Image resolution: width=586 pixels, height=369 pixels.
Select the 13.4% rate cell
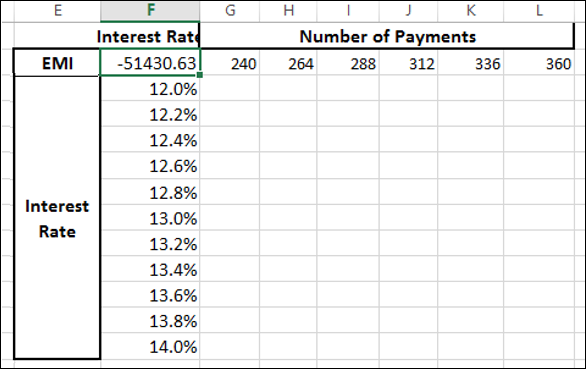tap(150, 269)
